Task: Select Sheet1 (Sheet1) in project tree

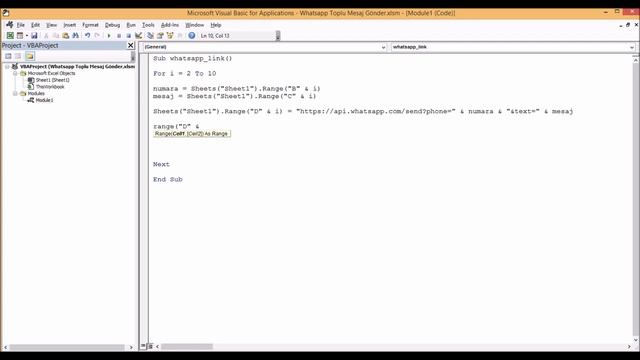Action: point(53,80)
